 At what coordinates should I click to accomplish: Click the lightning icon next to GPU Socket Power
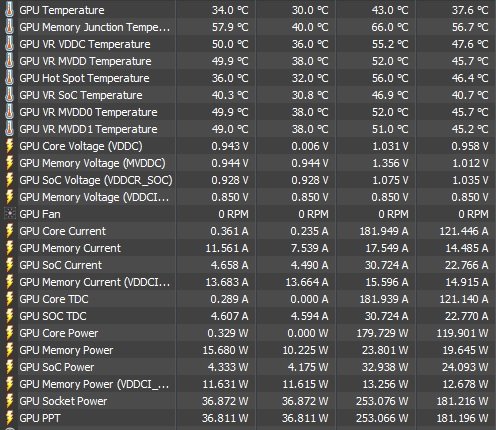pos(9,401)
